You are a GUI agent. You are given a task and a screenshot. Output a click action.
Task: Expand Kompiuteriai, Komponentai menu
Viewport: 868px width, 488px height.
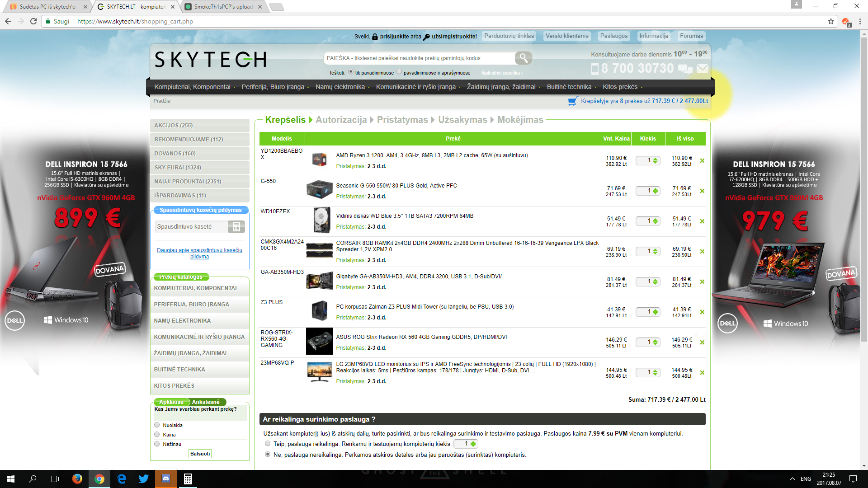195,87
